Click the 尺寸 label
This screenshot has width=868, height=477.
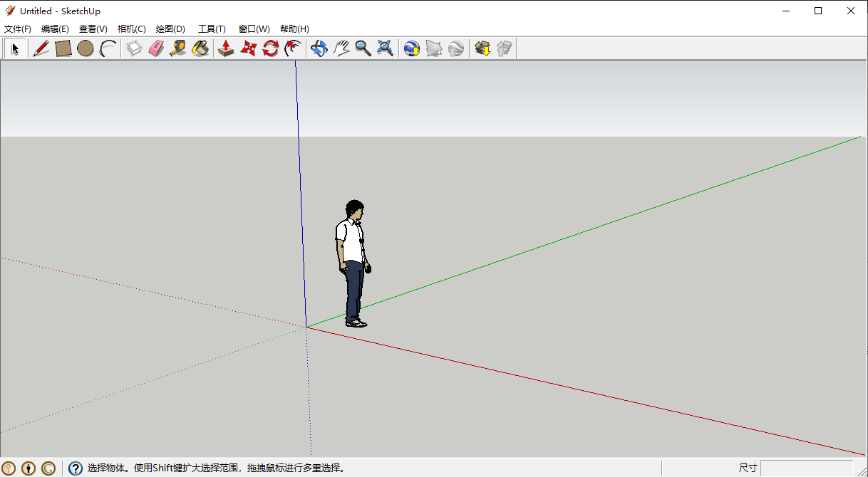pyautogui.click(x=748, y=468)
